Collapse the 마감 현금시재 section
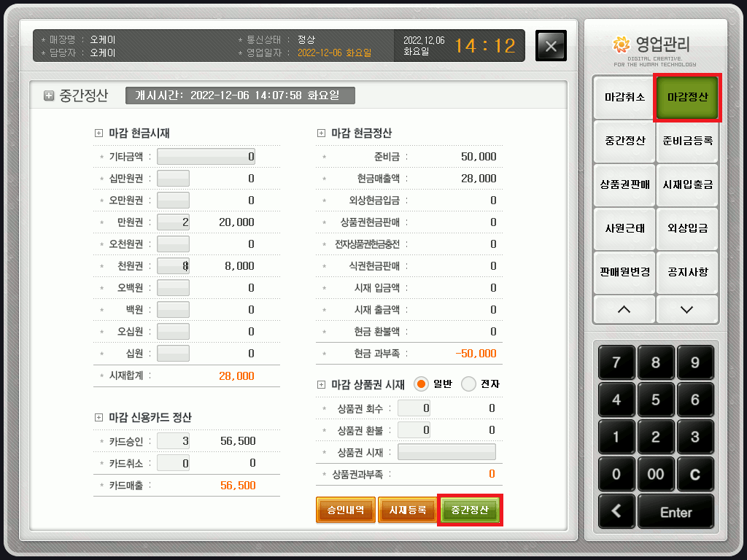The height and width of the screenshot is (560, 747). pos(99,133)
